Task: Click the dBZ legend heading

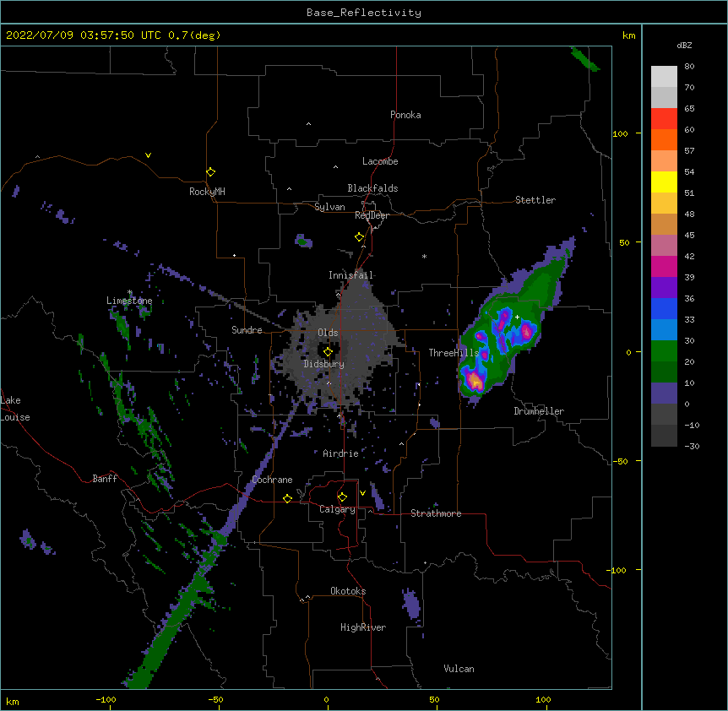Action: click(x=684, y=45)
